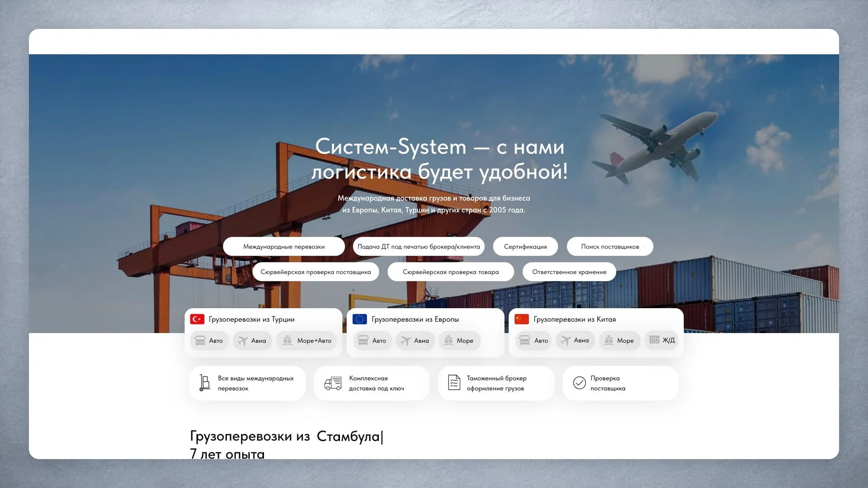Click the Международная доставка грузов subtitle text
Viewport: 868px width, 488px height.
(x=434, y=204)
